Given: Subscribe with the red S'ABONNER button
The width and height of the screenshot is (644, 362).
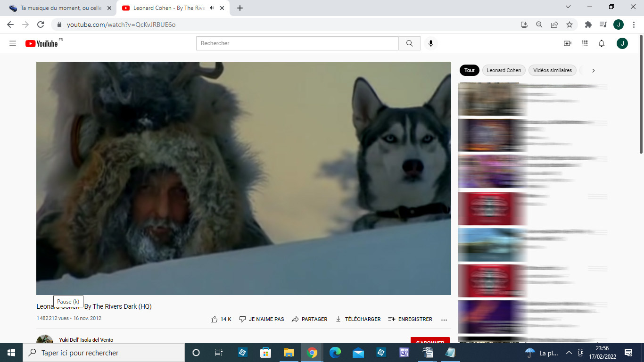Looking at the screenshot, I should (x=430, y=341).
